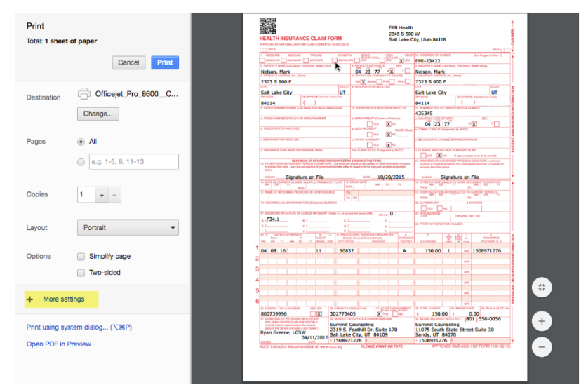Viewport: 588px width, 392px height.
Task: Click the EMI Health address text
Action: 417,34
